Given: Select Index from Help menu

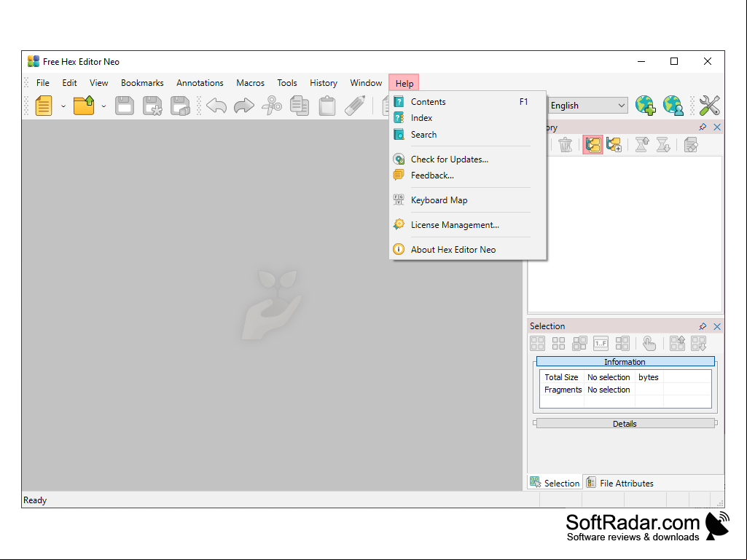Looking at the screenshot, I should (x=468, y=118).
